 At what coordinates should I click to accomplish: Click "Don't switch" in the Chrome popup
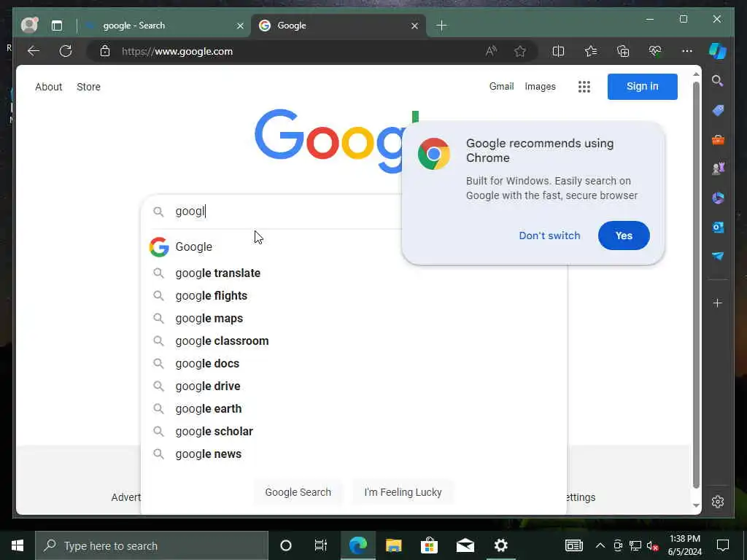(x=549, y=236)
